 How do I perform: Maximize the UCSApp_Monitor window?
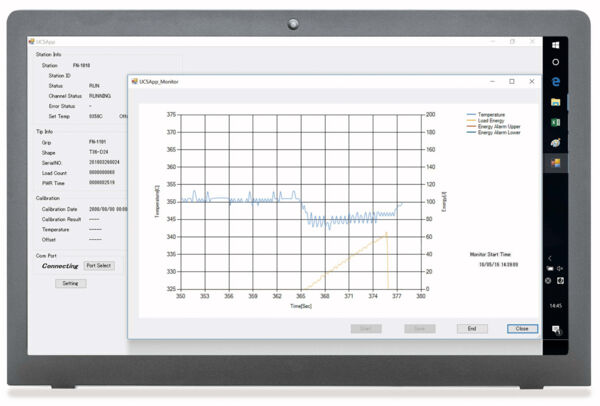point(511,81)
